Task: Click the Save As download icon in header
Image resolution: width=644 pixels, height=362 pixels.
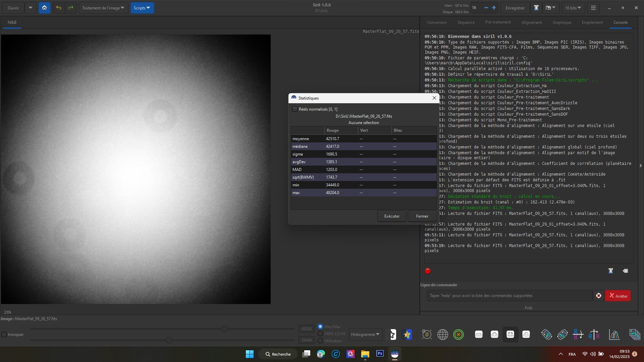Action: (x=536, y=8)
